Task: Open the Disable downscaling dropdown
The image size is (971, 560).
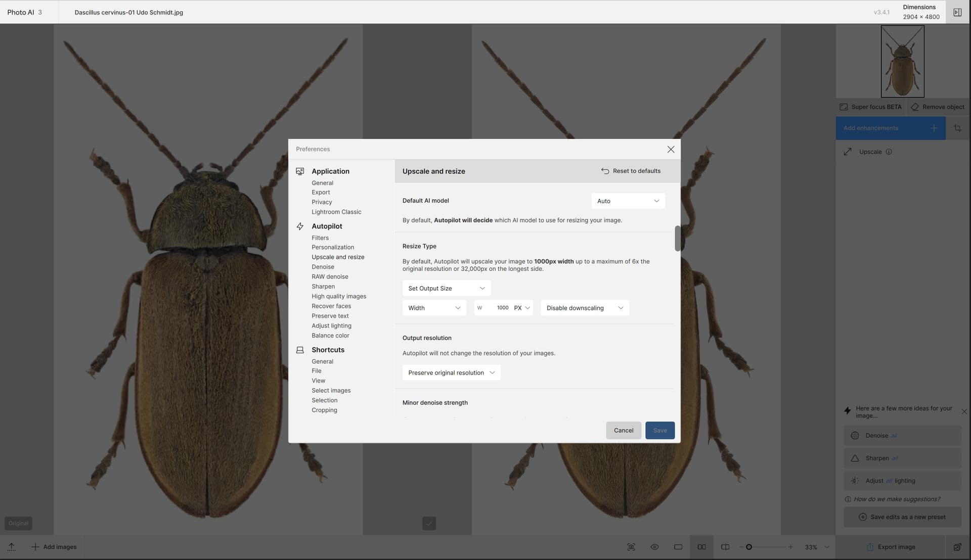Action: pyautogui.click(x=585, y=308)
